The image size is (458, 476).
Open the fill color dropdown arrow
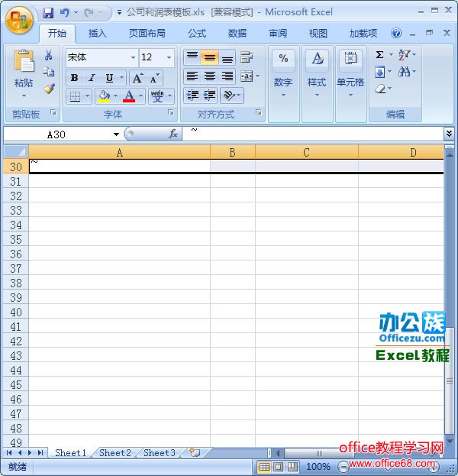pos(115,96)
